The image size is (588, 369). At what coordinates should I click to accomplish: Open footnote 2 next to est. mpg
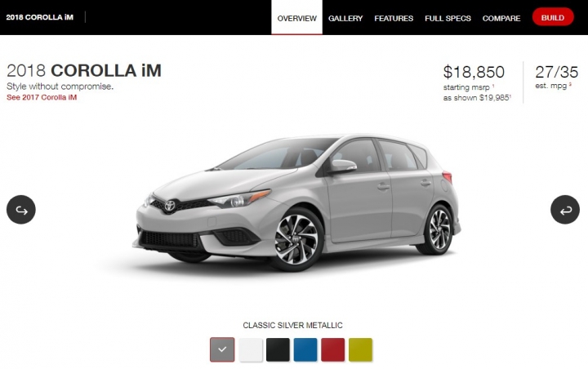coord(570,85)
